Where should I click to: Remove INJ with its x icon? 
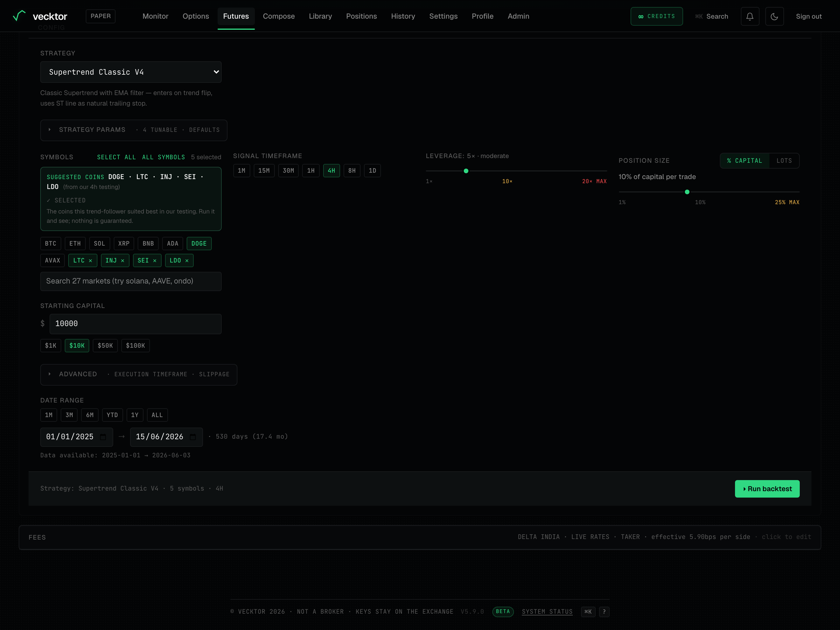123,260
